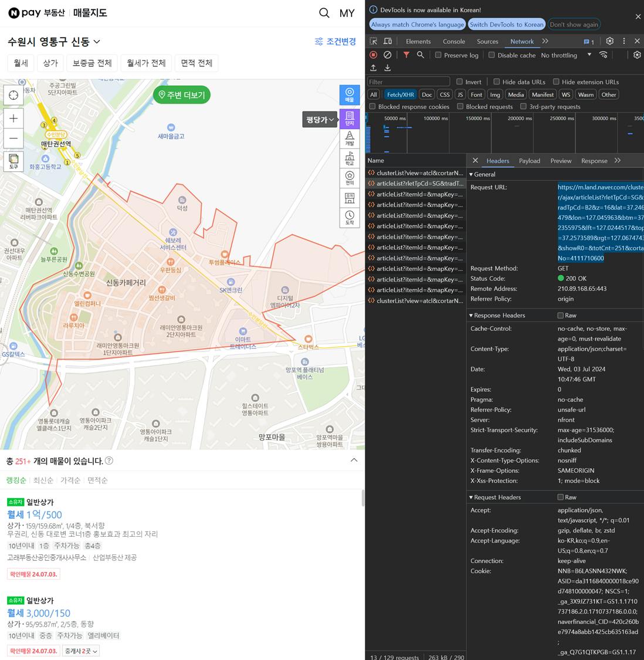Open the No throttling dropdown

566,55
